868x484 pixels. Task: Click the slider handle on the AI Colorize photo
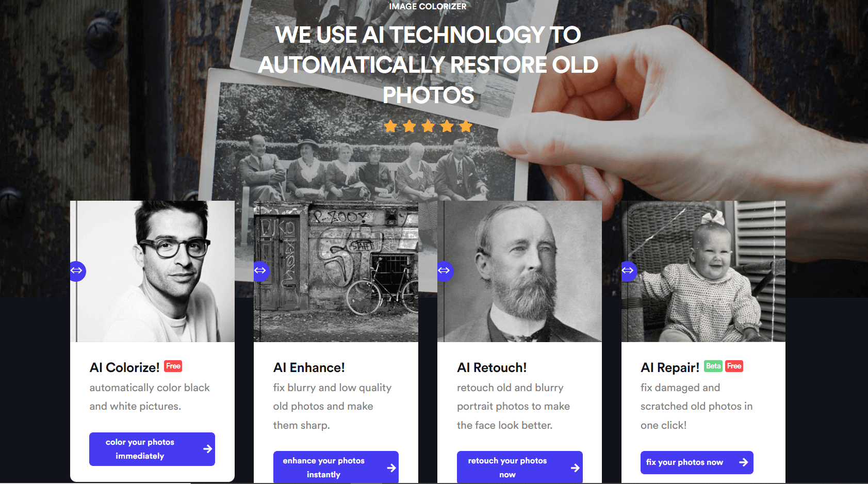[x=77, y=271]
